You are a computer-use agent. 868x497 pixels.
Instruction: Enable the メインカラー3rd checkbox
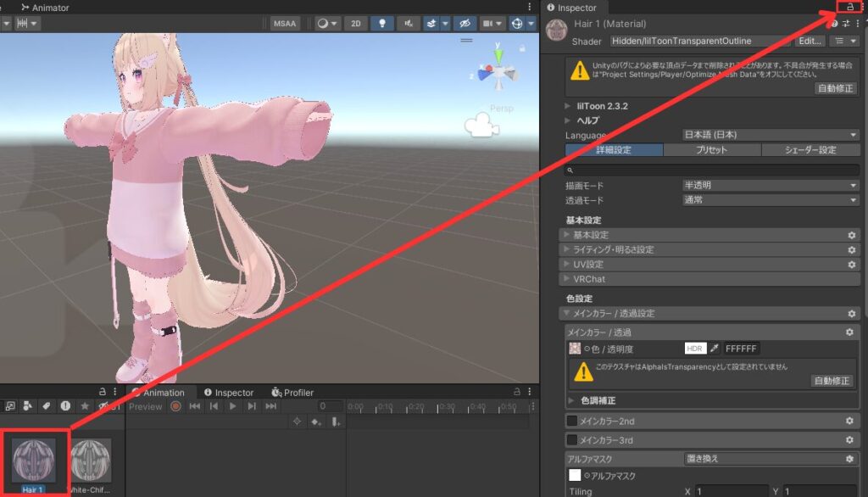(572, 440)
